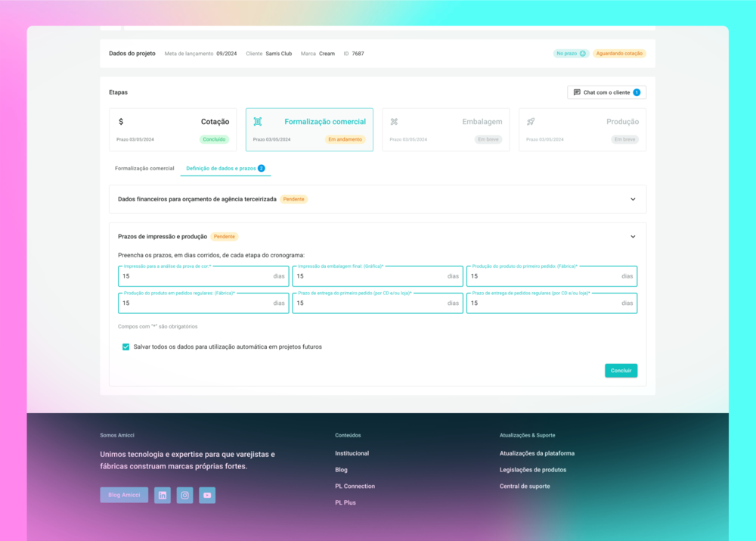The height and width of the screenshot is (541, 756).
Task: Open the Instagram icon in the footer
Action: tap(184, 495)
